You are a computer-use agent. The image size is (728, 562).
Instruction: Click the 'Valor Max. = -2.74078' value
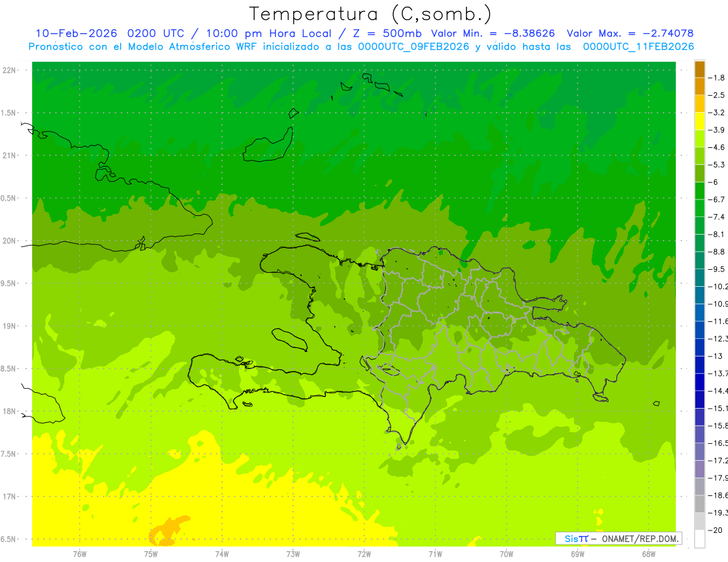pos(630,33)
